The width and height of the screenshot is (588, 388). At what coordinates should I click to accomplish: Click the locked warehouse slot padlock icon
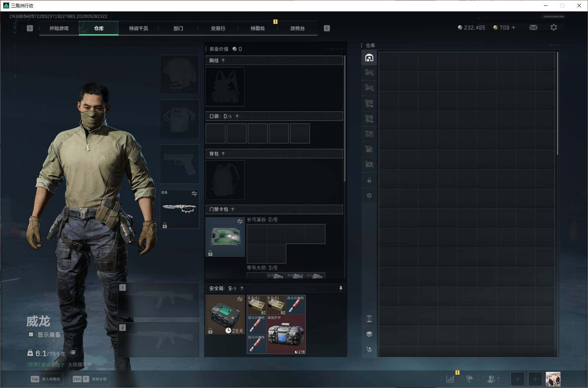[x=369, y=180]
